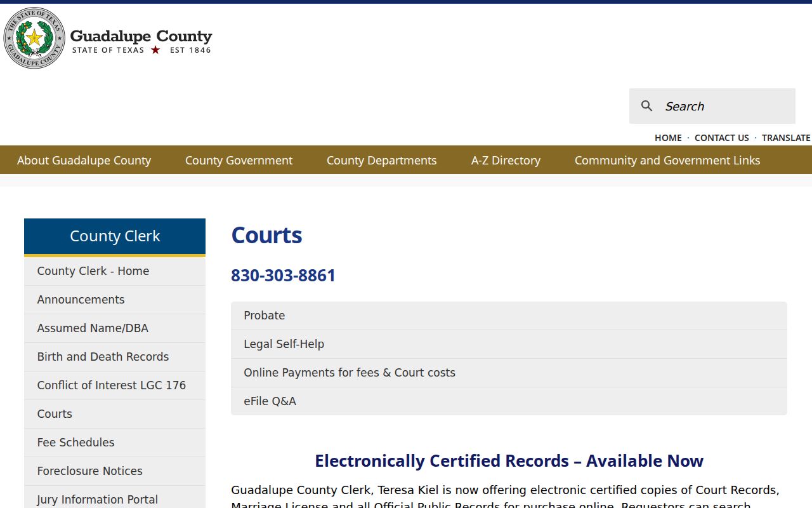Image resolution: width=812 pixels, height=508 pixels.
Task: Open the Probate link
Action: (x=509, y=316)
